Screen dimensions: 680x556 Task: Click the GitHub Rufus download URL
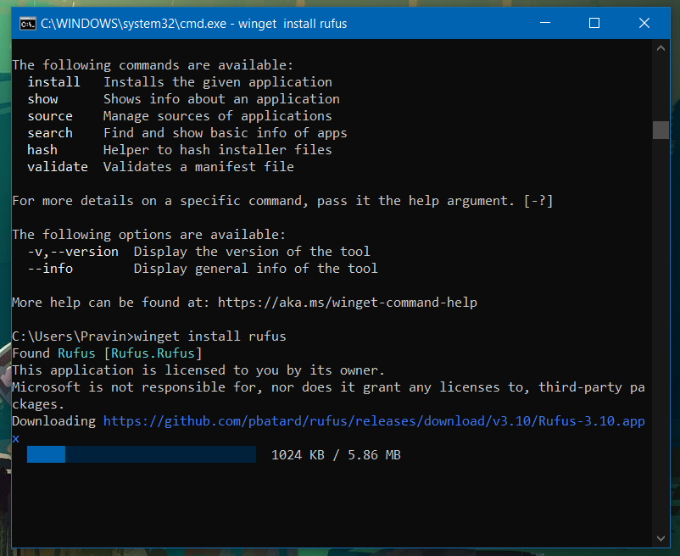click(x=374, y=421)
